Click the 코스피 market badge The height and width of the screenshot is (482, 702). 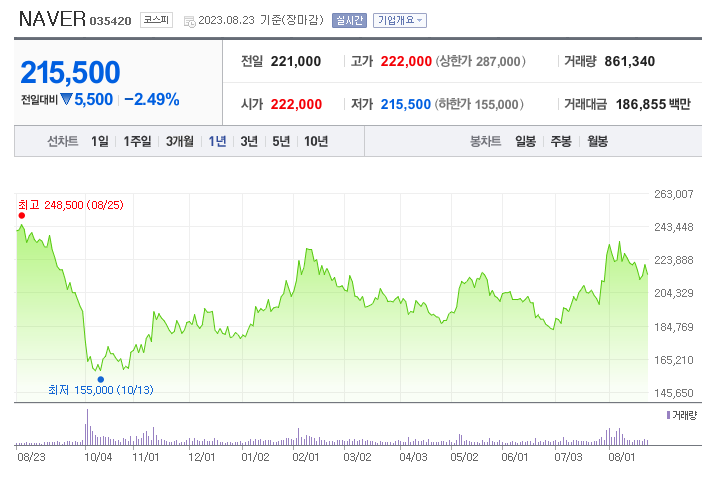click(156, 20)
